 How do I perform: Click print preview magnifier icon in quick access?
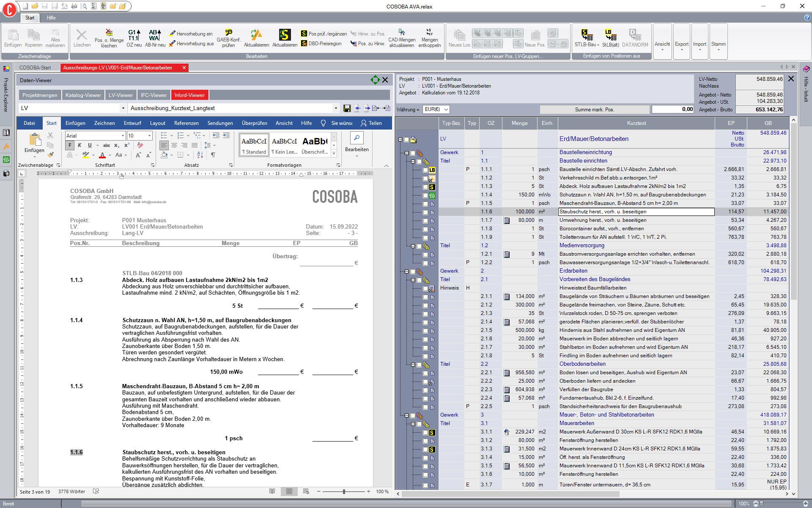[84, 6]
